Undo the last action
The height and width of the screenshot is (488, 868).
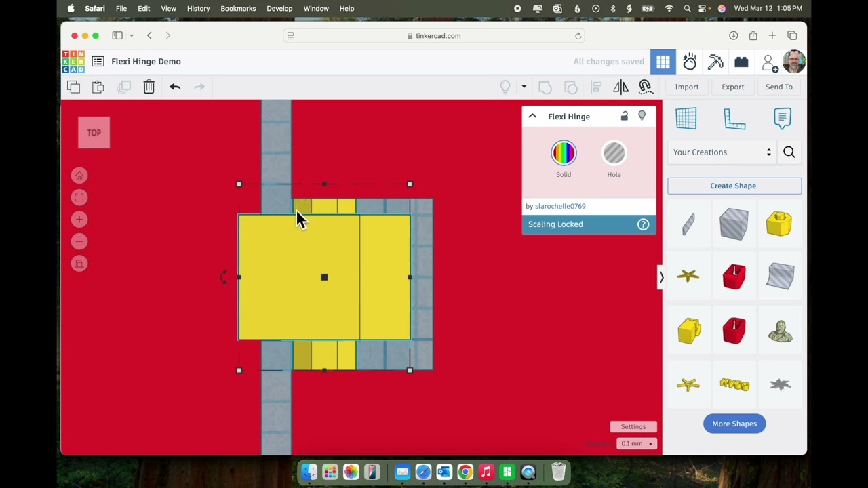coord(175,87)
